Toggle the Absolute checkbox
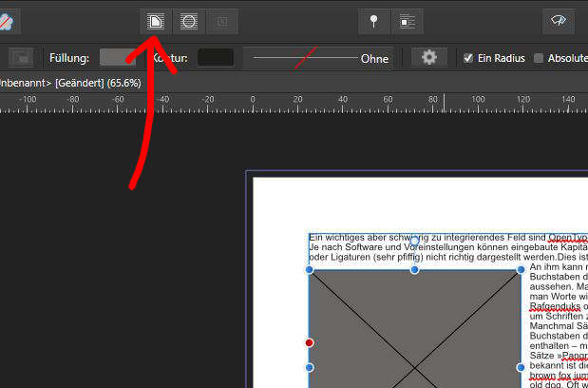Image resolution: width=588 pixels, height=388 pixels. (539, 58)
